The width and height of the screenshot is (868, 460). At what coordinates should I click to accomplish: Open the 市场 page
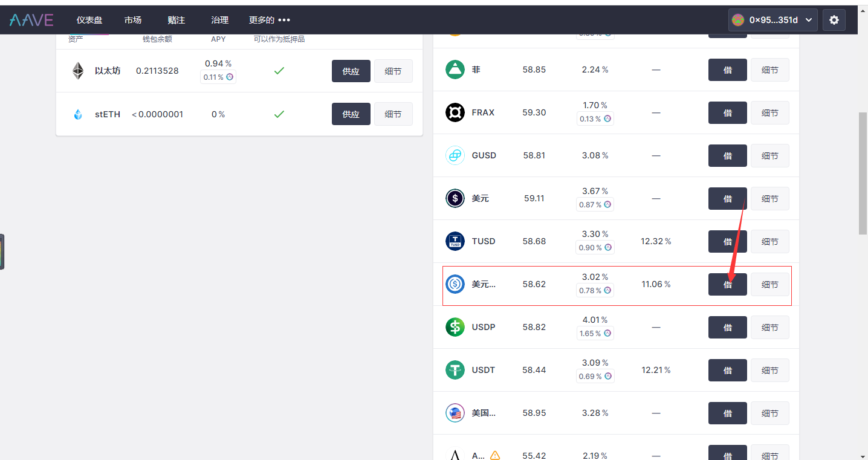133,20
